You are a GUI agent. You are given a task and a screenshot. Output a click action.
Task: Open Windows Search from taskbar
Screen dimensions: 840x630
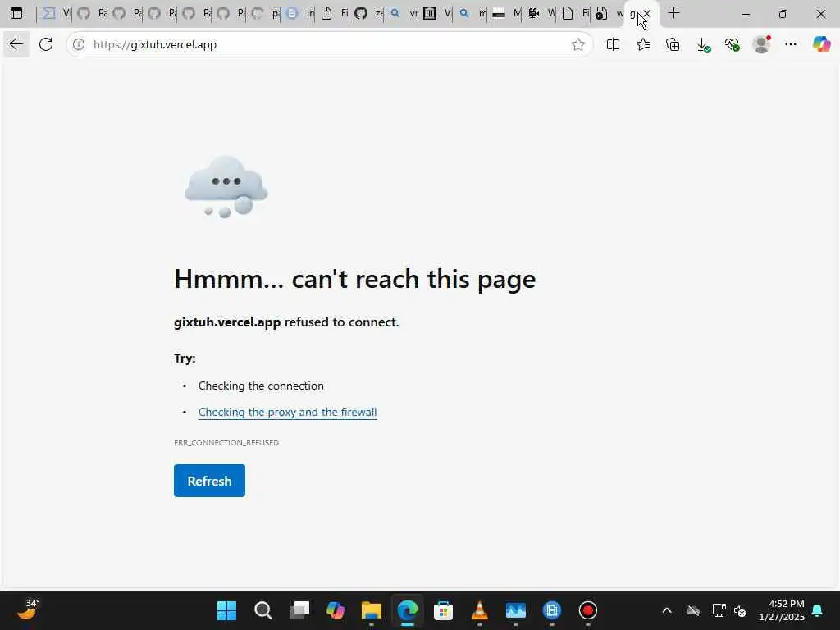pyautogui.click(x=263, y=610)
